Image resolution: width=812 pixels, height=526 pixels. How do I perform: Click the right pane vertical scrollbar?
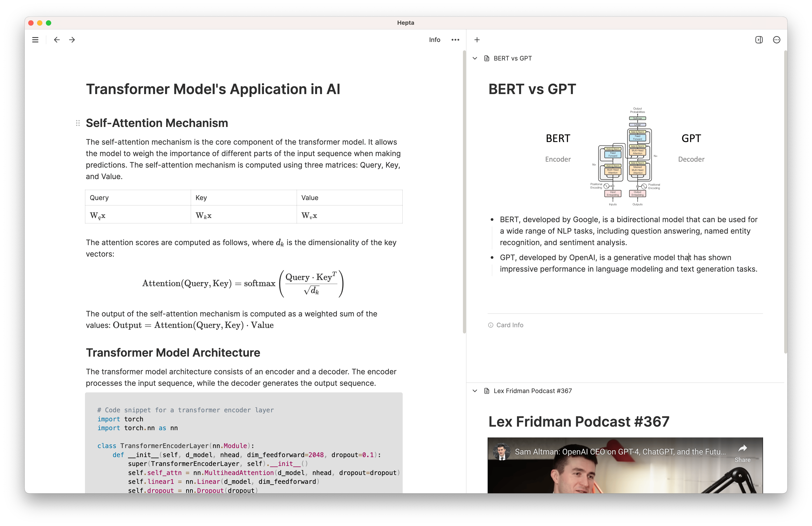[785, 202]
